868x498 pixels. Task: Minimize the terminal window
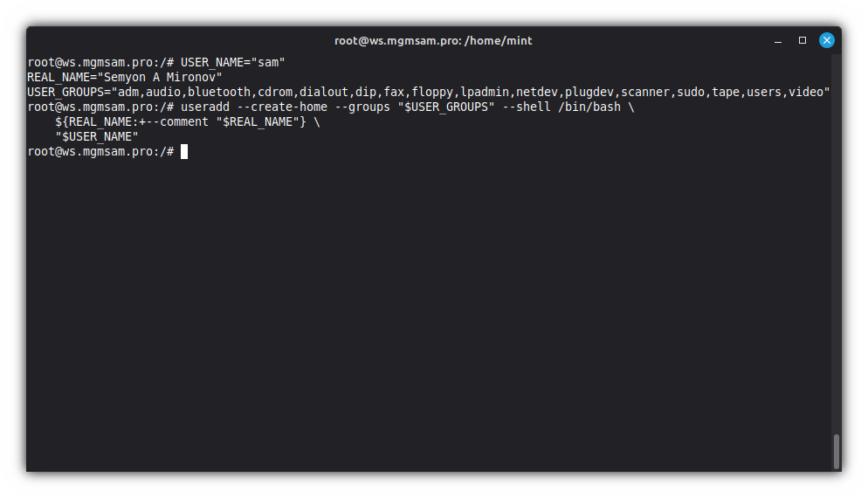tap(778, 40)
